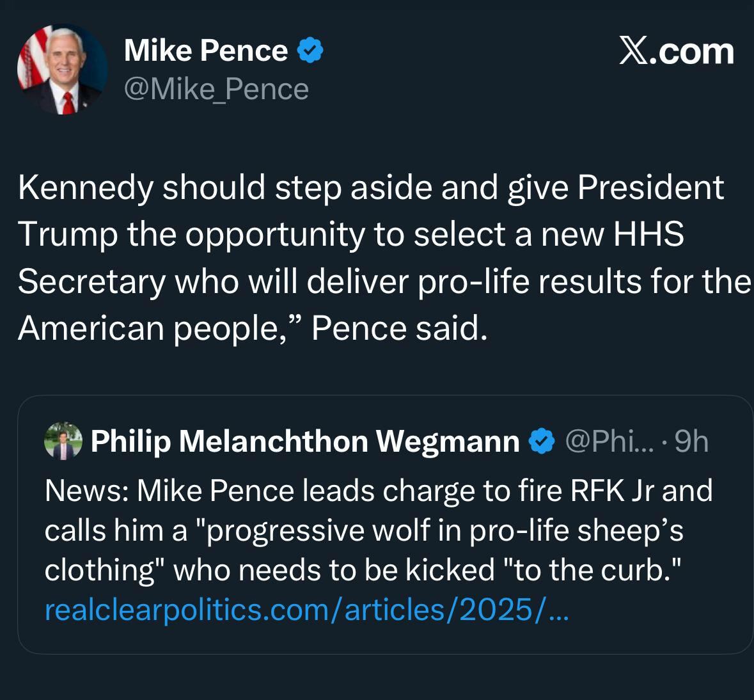Click the ".com" watermark text
This screenshot has width=754, height=700.
(692, 51)
